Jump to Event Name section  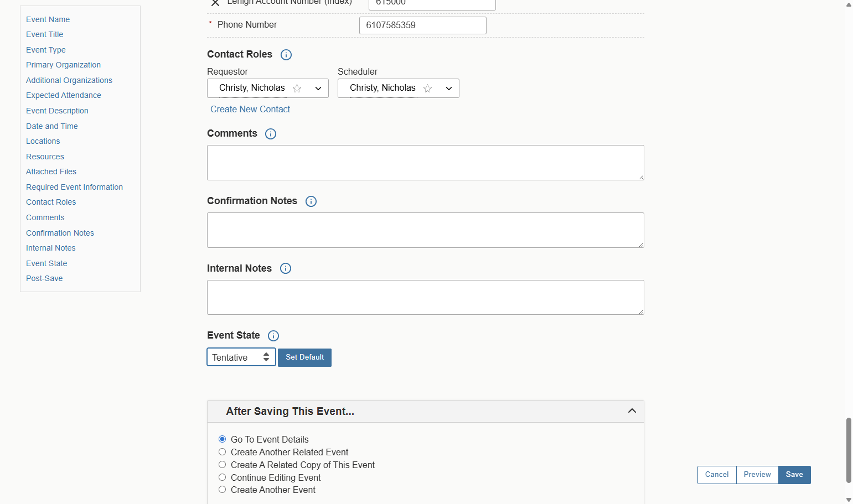pyautogui.click(x=48, y=19)
